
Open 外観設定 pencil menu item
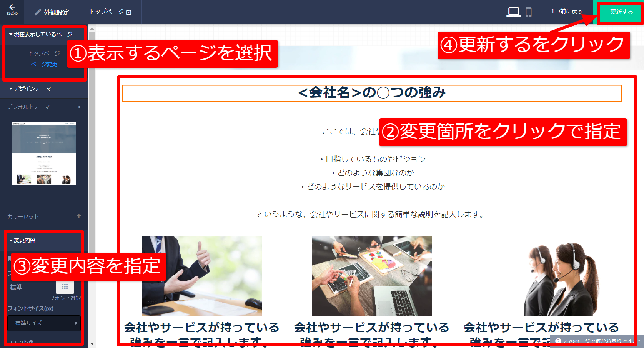tap(52, 12)
